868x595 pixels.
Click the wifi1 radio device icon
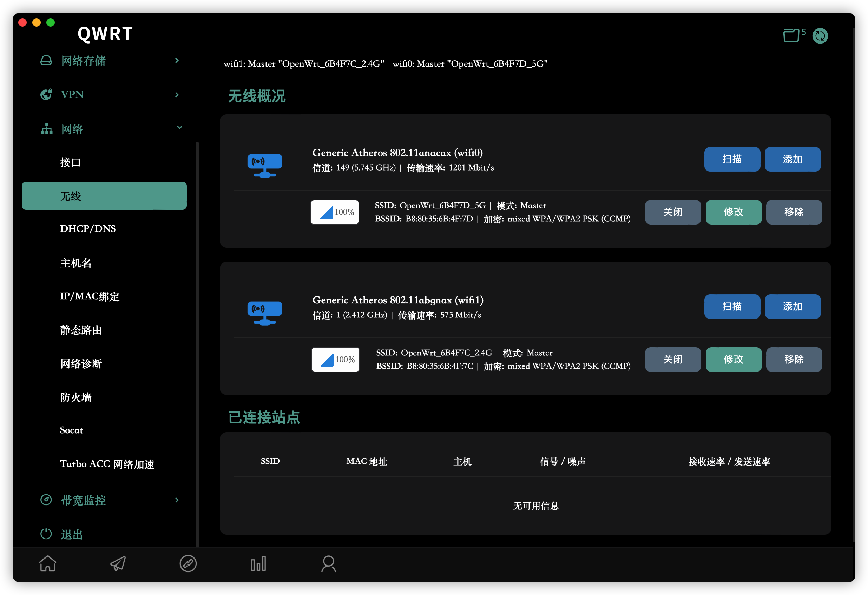click(264, 313)
